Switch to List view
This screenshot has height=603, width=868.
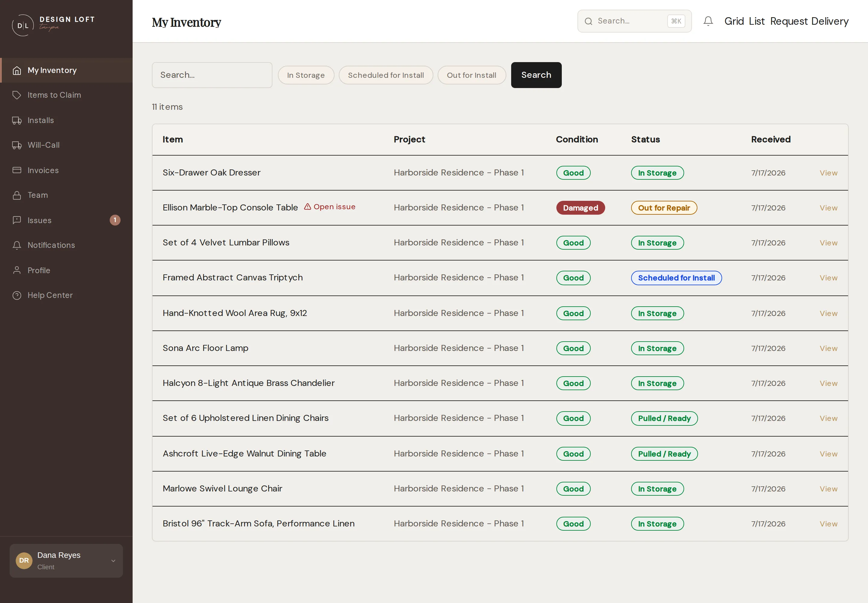(756, 21)
